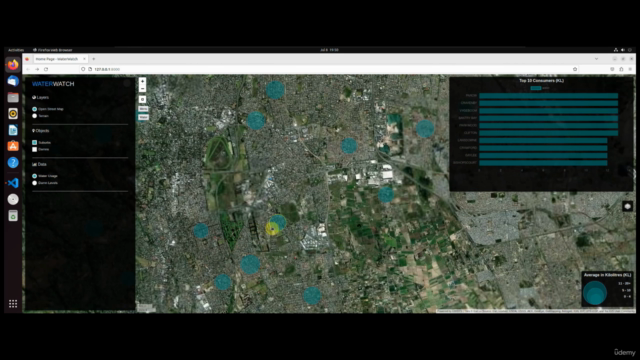Launch LibreOffice Writer from the dock
This screenshot has height=360, width=640.
13,130
